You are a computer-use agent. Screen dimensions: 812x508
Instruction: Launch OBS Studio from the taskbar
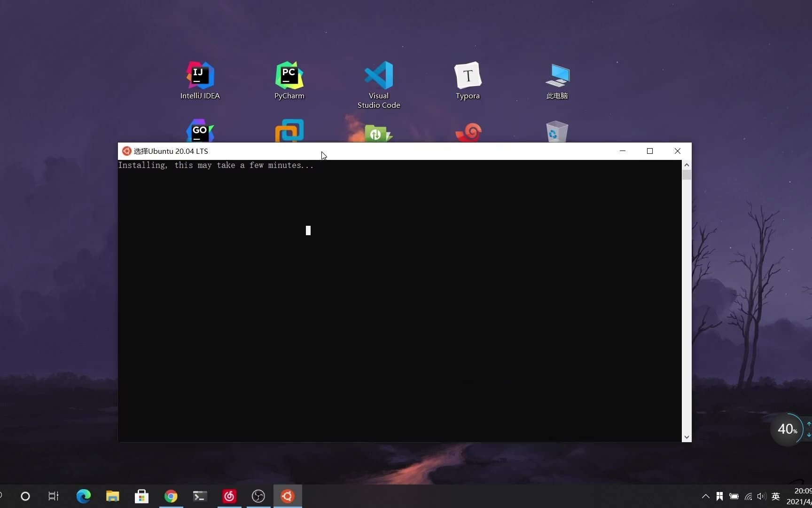pos(258,496)
